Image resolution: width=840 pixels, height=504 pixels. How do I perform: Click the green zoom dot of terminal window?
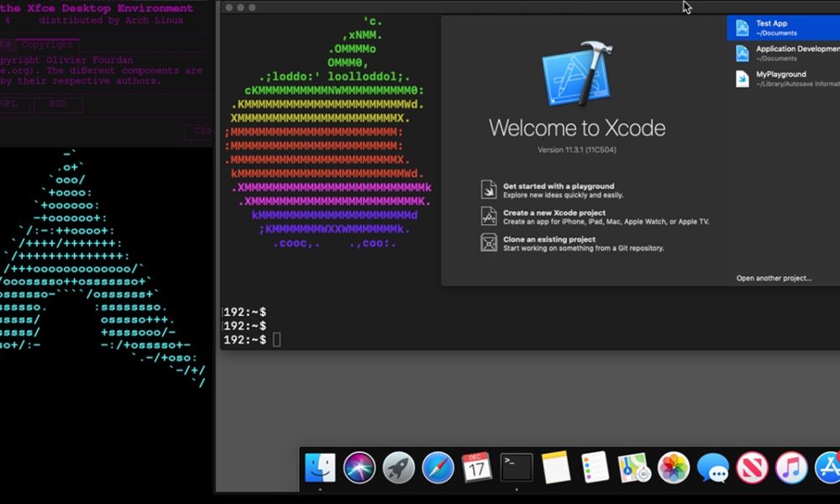click(252, 8)
